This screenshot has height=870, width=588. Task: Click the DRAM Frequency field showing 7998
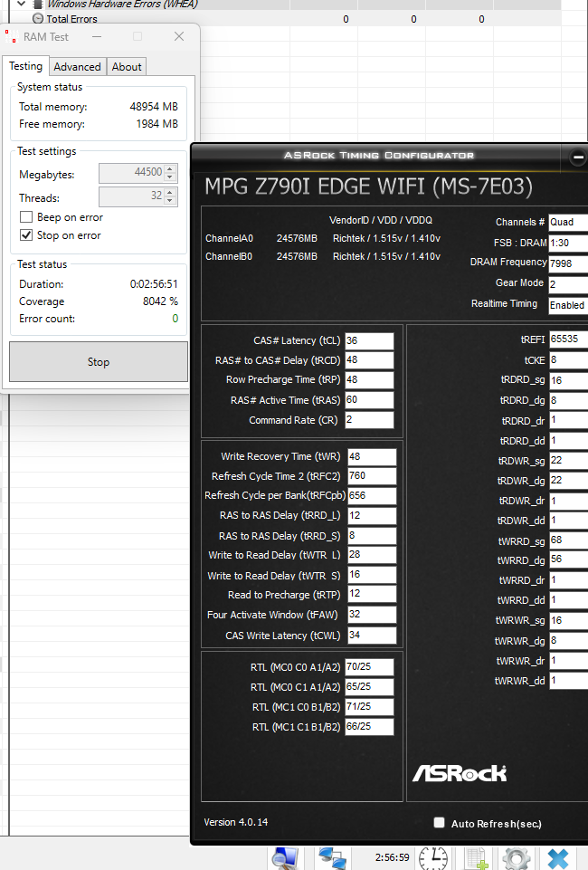click(x=568, y=263)
